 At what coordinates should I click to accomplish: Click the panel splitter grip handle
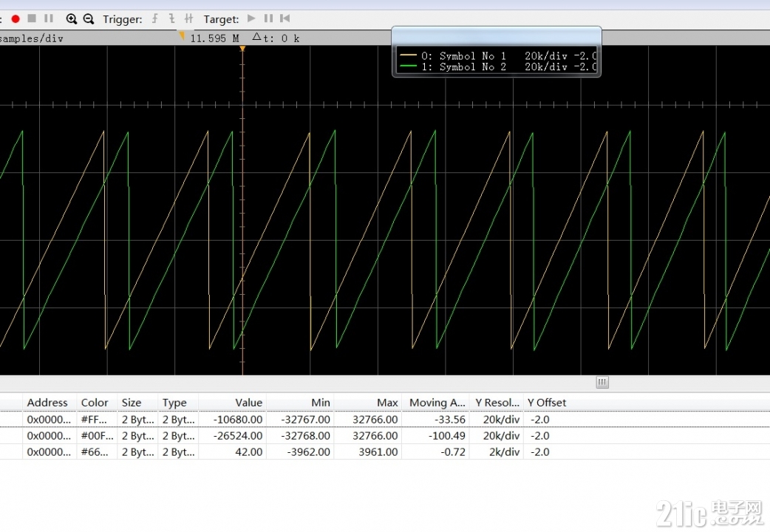click(x=602, y=382)
